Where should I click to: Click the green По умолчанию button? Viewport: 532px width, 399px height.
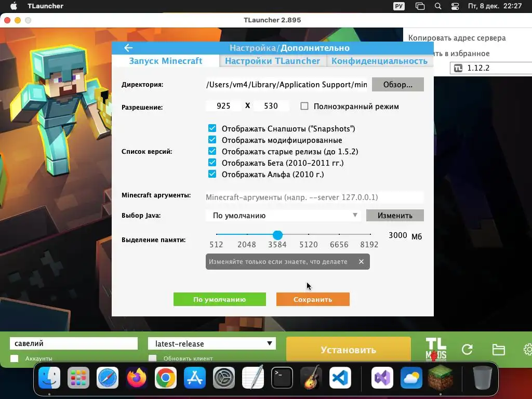[x=220, y=300]
